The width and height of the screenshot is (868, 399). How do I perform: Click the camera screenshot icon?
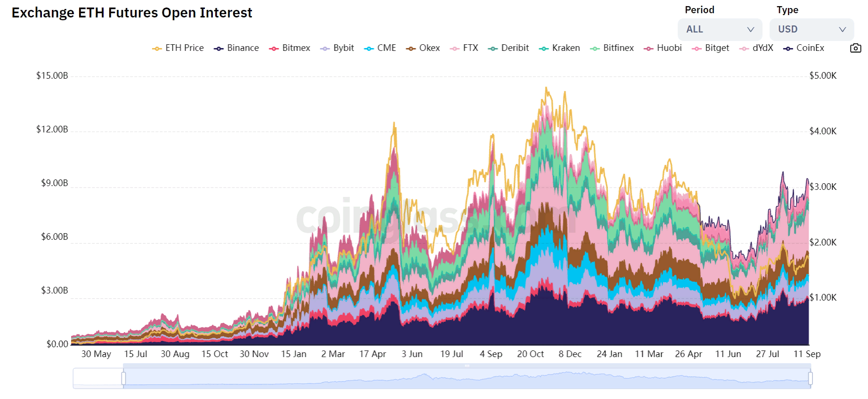click(x=855, y=48)
